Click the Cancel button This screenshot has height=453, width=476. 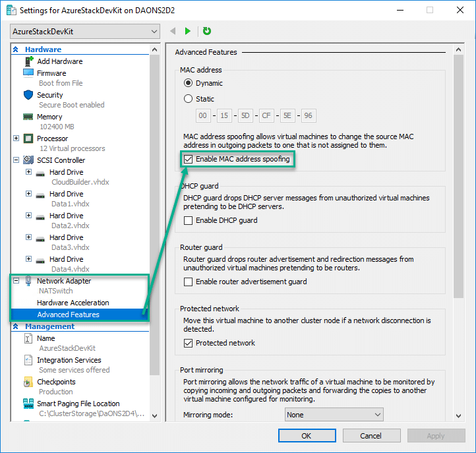371,436
